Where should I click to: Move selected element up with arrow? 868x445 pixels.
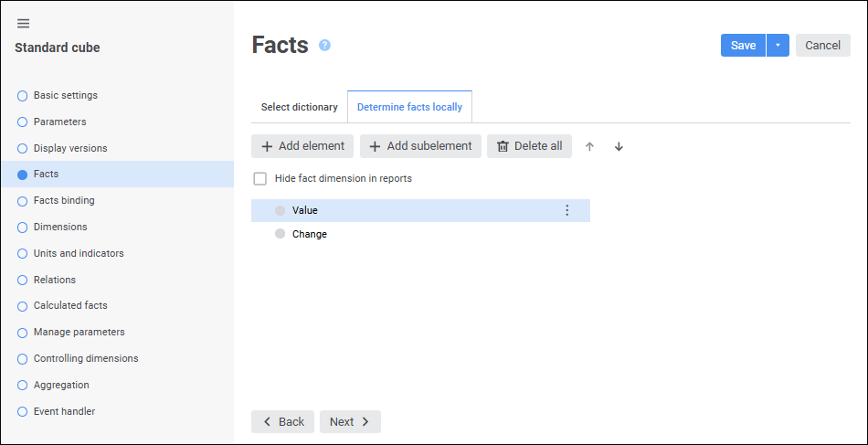(x=589, y=146)
